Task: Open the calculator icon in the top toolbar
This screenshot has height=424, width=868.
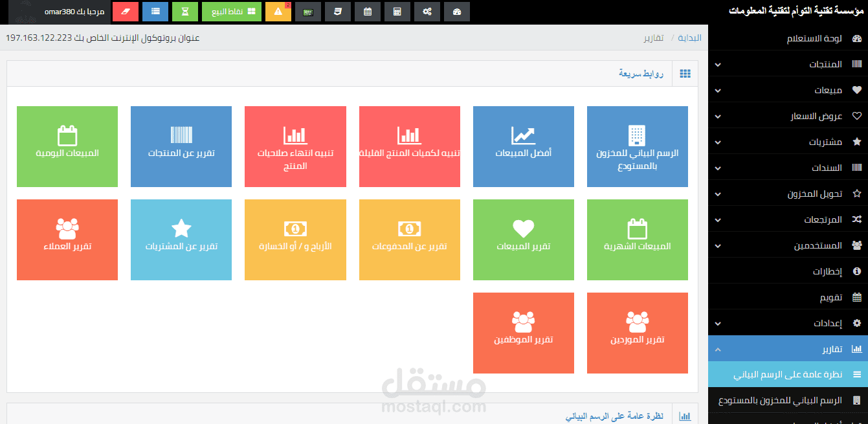Action: point(397,12)
